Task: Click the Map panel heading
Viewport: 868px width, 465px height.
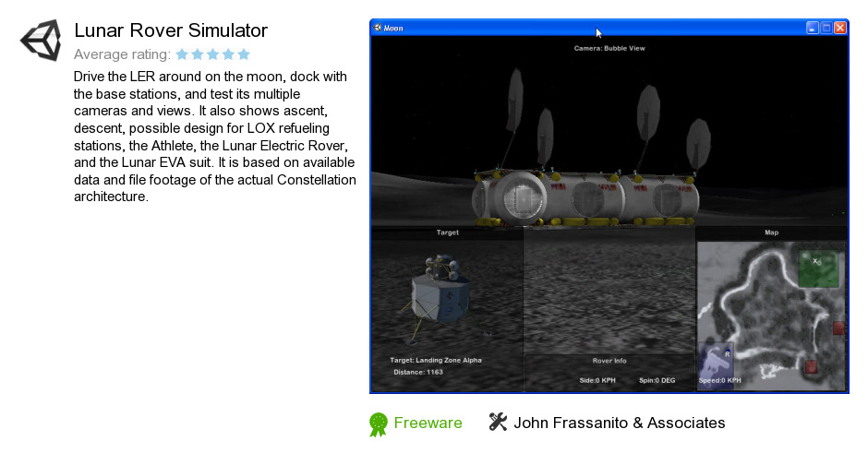Action: point(771,232)
